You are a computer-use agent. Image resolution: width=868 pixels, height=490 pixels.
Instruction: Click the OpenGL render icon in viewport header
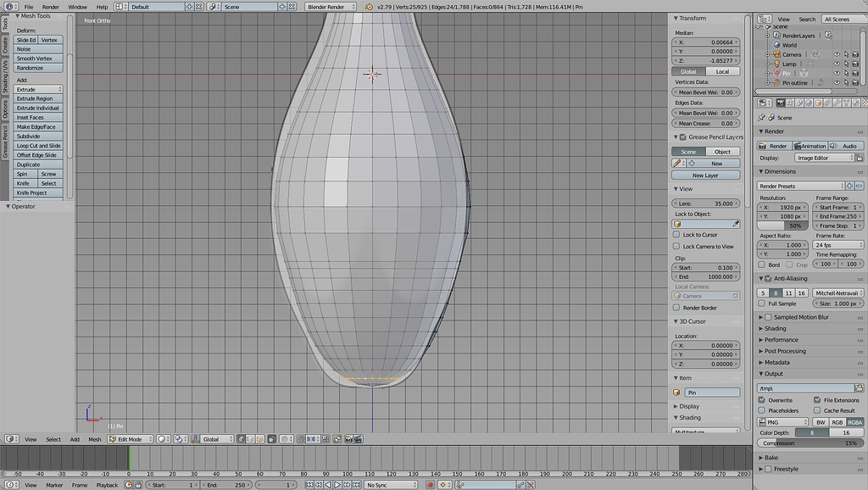(348, 439)
